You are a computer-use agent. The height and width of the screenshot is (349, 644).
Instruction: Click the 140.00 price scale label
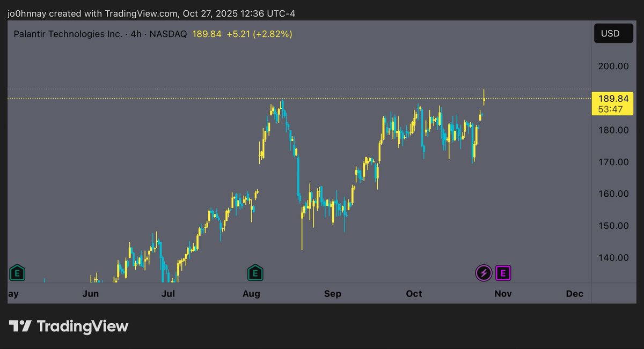click(x=614, y=257)
